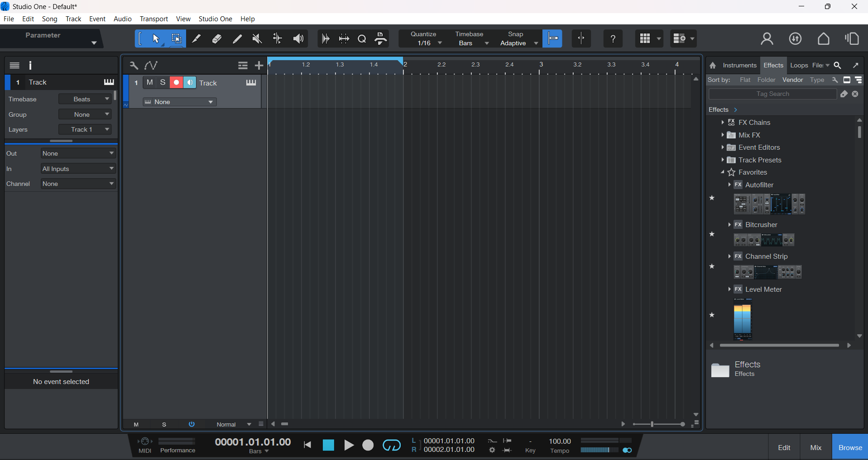This screenshot has width=868, height=460.
Task: Open the user account icon
Action: click(x=767, y=39)
